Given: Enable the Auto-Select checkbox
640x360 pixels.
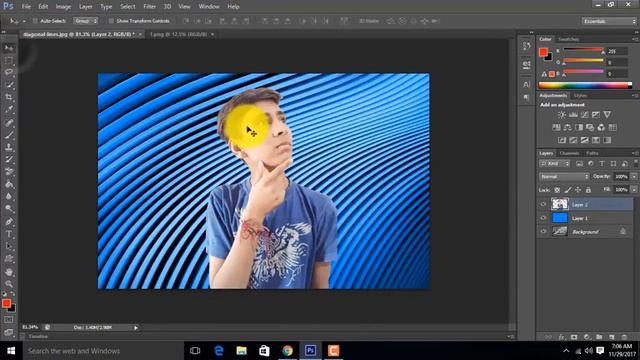Looking at the screenshot, I should (x=35, y=21).
